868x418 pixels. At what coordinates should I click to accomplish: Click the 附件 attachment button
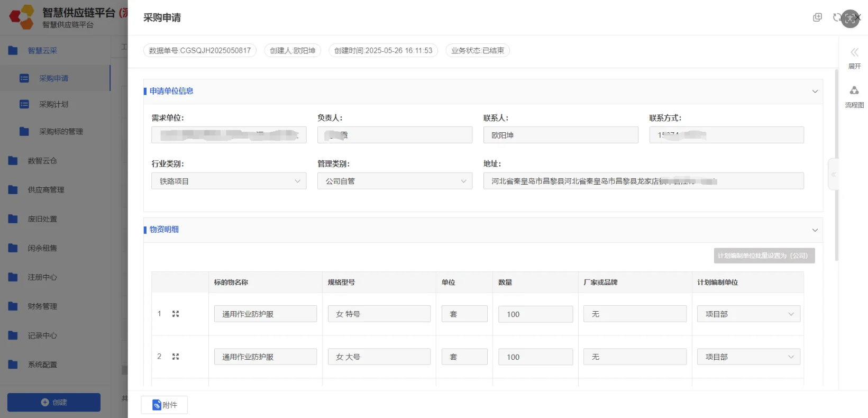[x=165, y=405]
